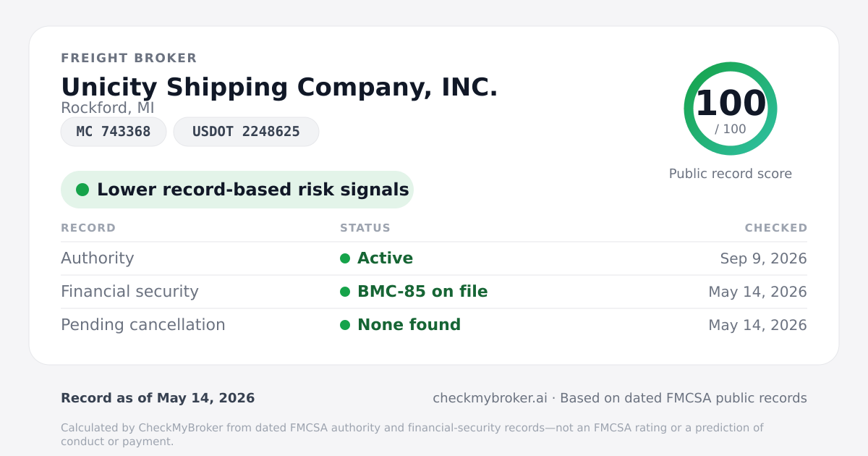The height and width of the screenshot is (456, 868).
Task: Select the Pending cancellation record row
Action: (x=434, y=325)
